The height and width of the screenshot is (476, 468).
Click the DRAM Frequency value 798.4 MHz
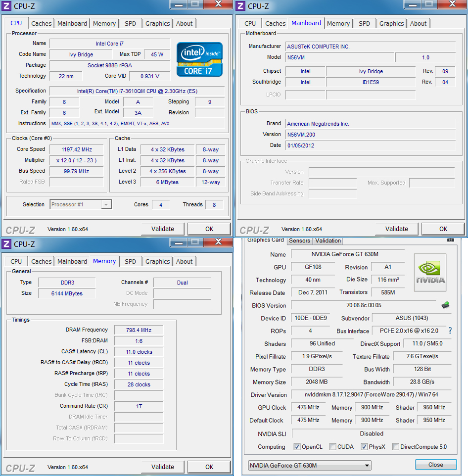tap(139, 330)
